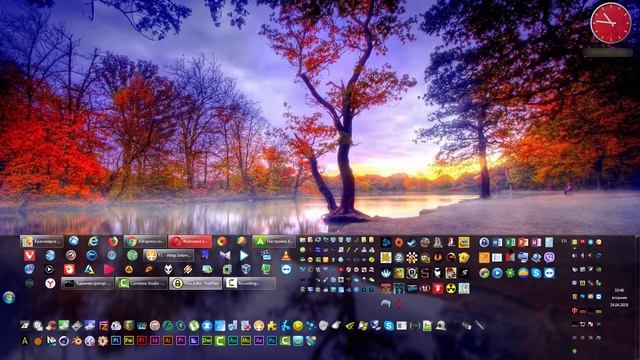Launch the green ICQ flower icon
The image size is (640, 360).
point(510,273)
